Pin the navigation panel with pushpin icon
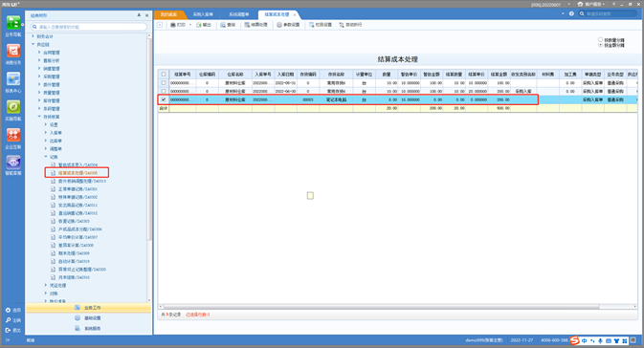 (139, 15)
